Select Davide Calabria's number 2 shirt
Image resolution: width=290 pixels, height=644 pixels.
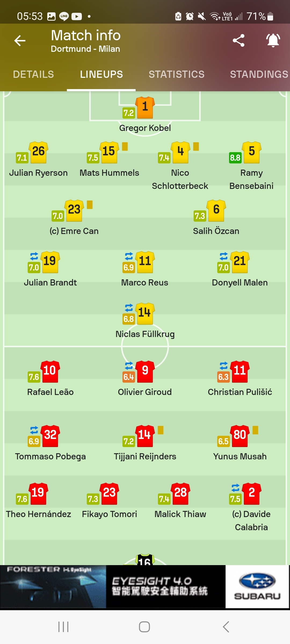(252, 494)
